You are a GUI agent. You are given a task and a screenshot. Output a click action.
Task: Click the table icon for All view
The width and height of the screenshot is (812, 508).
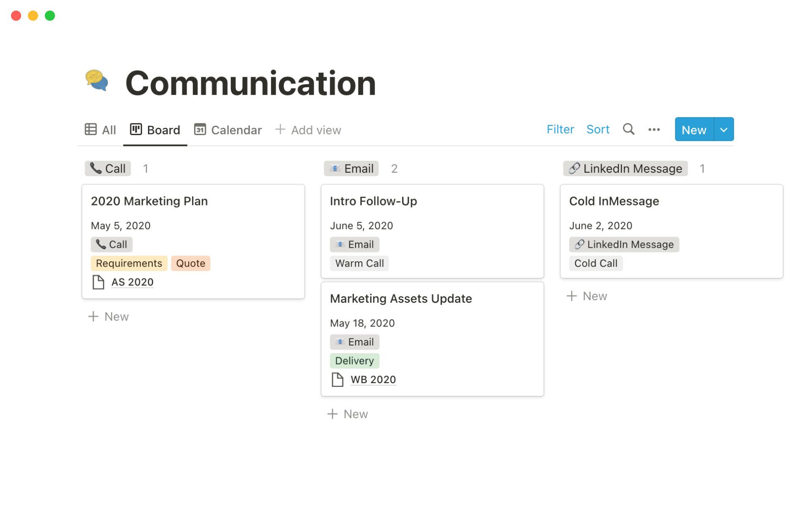click(91, 129)
